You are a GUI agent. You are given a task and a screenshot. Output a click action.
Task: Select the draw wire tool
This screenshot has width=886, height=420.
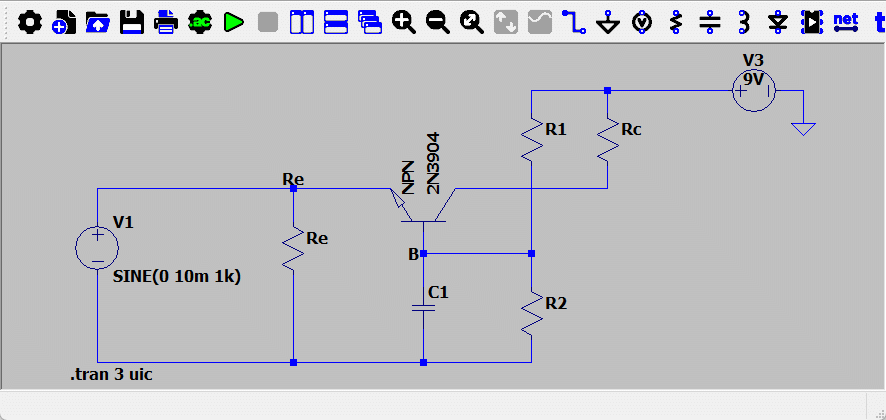pyautogui.click(x=574, y=22)
